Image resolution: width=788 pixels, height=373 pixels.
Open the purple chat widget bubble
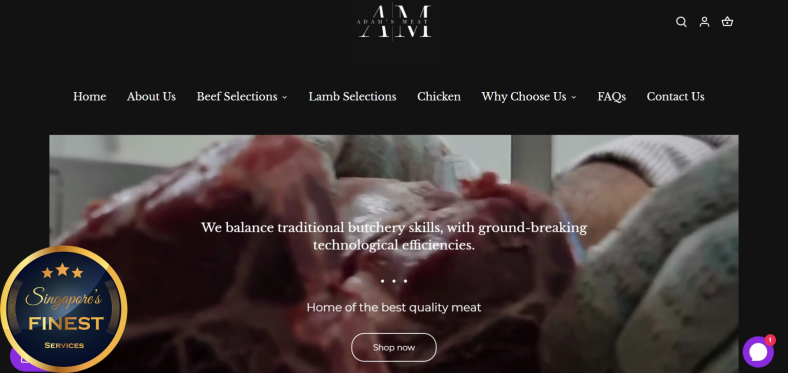click(758, 352)
